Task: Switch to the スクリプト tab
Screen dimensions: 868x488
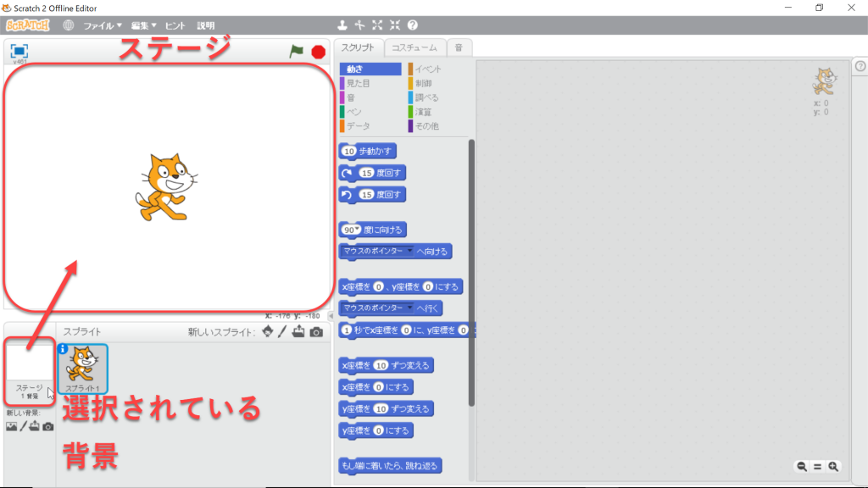Action: coord(358,47)
